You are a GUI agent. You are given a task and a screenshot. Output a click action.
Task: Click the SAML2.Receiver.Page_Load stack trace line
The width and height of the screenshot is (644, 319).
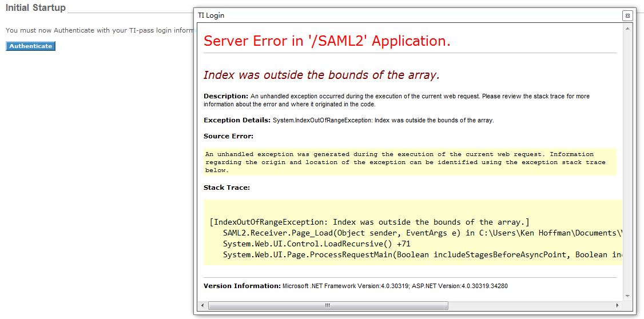[423, 233]
